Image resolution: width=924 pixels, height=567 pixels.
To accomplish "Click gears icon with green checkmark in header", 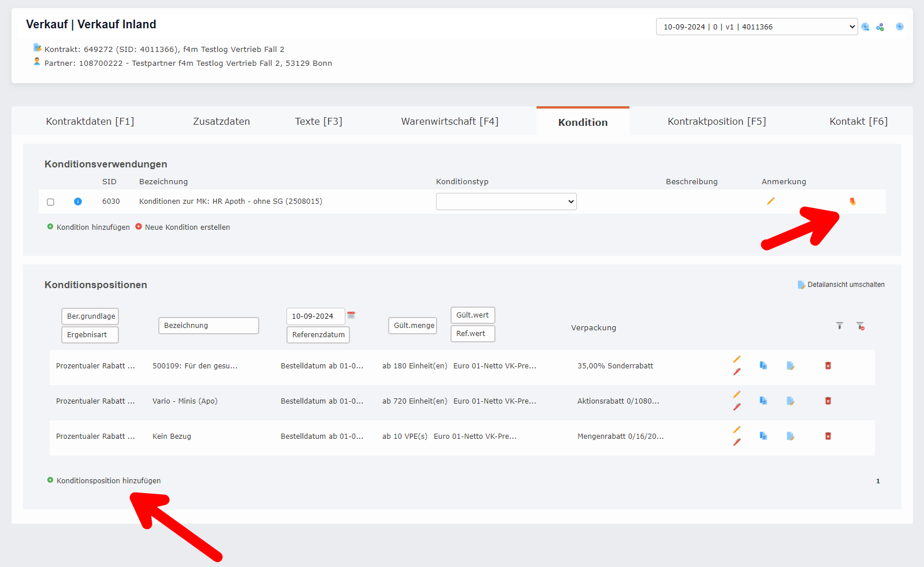I will coord(880,27).
